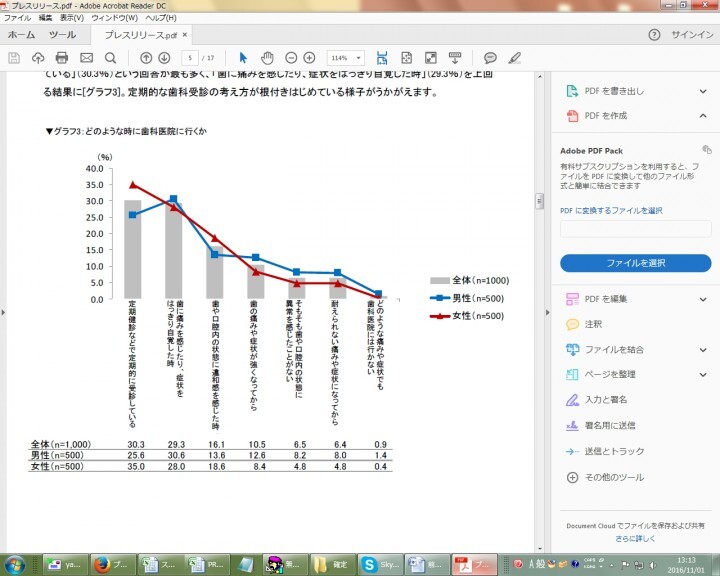Viewport: 720px width, 576px height.
Task: Open the search magnifier tool
Action: click(110, 57)
